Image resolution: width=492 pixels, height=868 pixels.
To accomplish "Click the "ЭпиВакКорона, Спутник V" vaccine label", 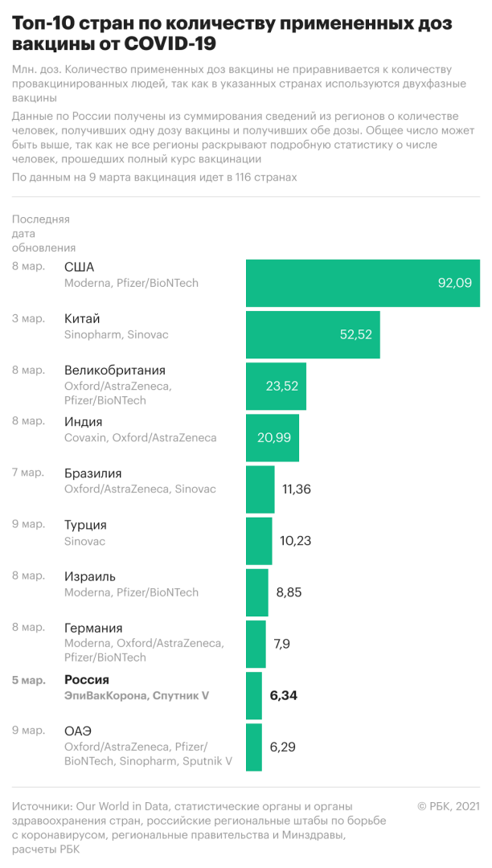I will point(137,695).
